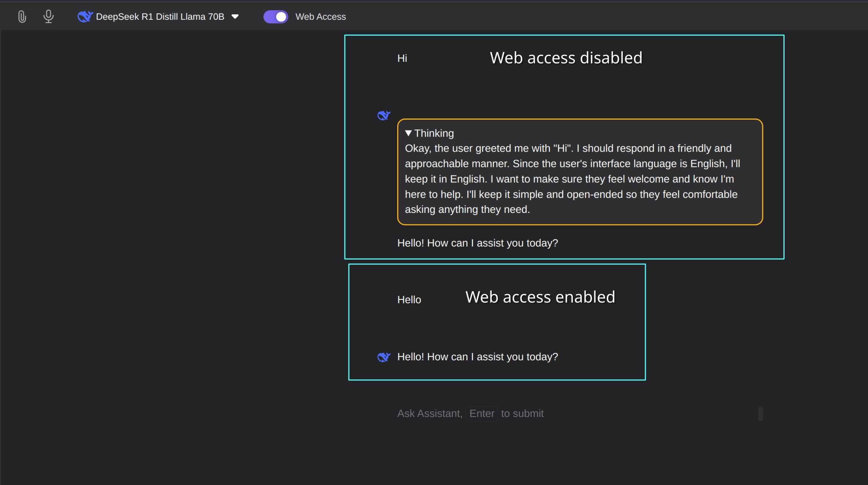
Task: Click the user message "Hello"
Action: coord(409,300)
